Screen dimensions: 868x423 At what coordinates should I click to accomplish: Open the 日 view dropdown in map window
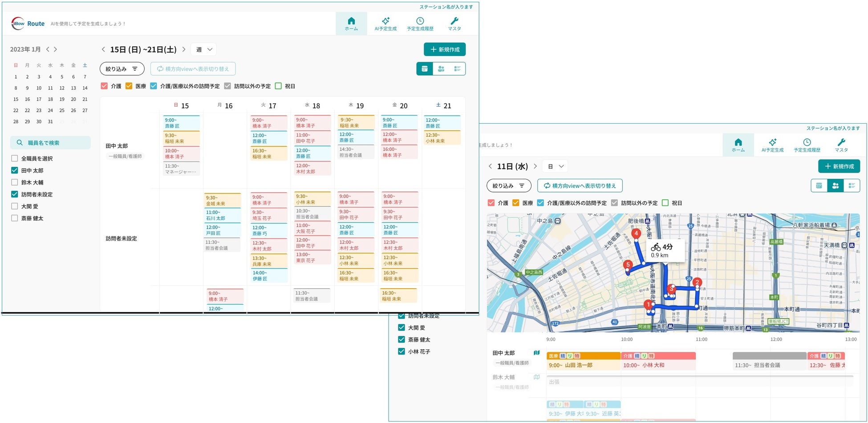(x=556, y=166)
